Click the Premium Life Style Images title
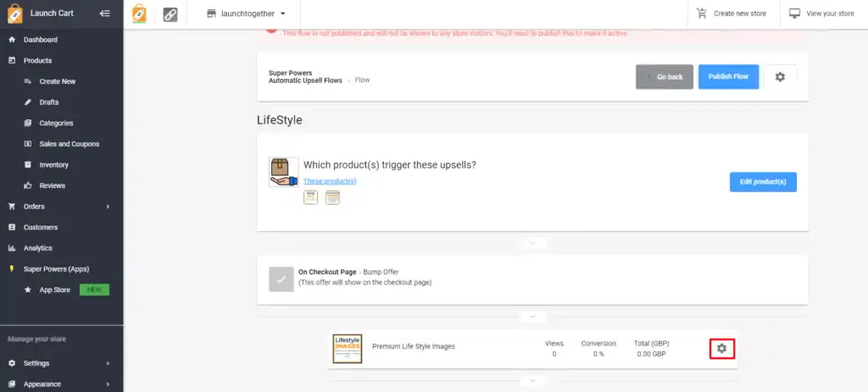 tap(414, 346)
